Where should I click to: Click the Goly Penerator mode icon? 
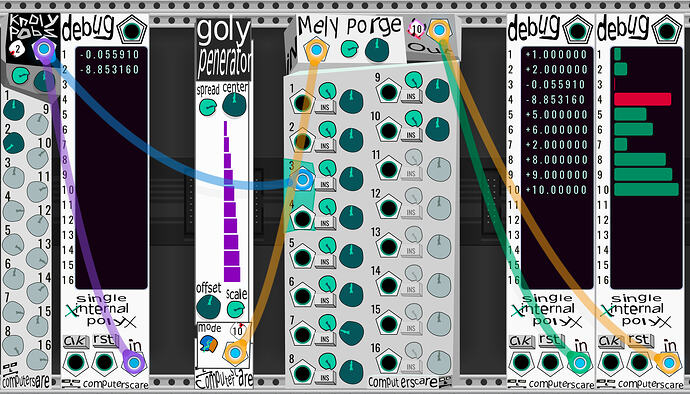click(209, 343)
